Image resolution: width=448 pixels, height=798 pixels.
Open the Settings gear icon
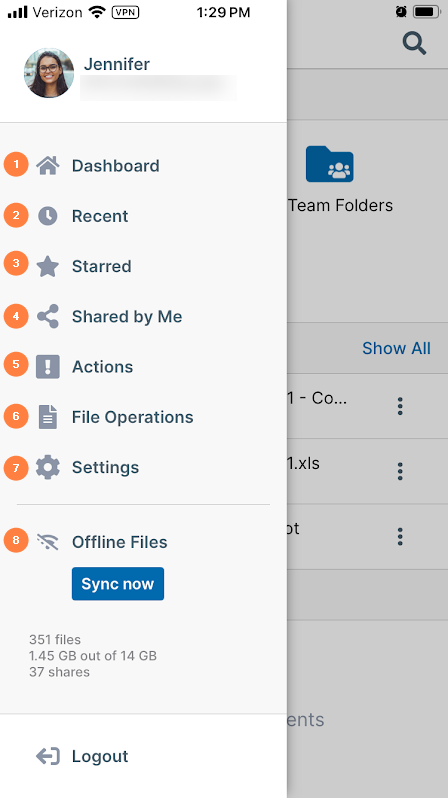[x=48, y=467]
